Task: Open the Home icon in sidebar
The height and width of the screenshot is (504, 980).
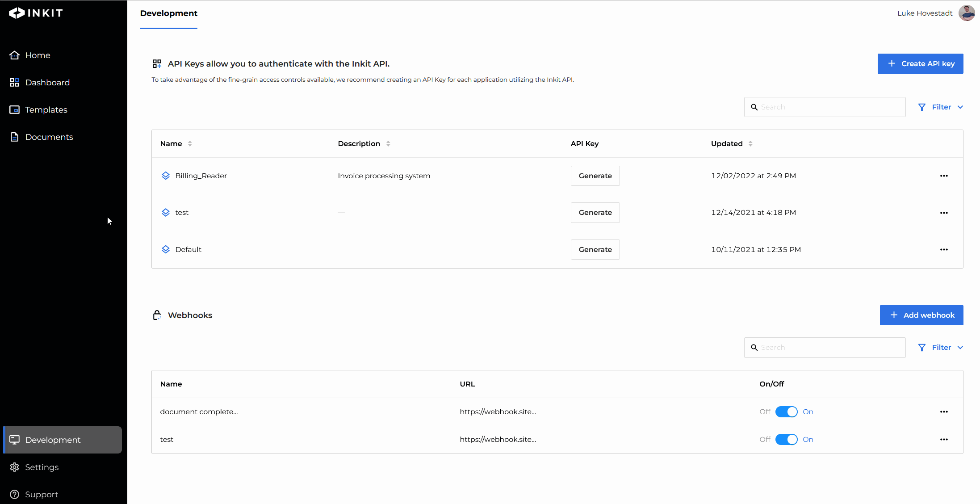Action: point(14,55)
